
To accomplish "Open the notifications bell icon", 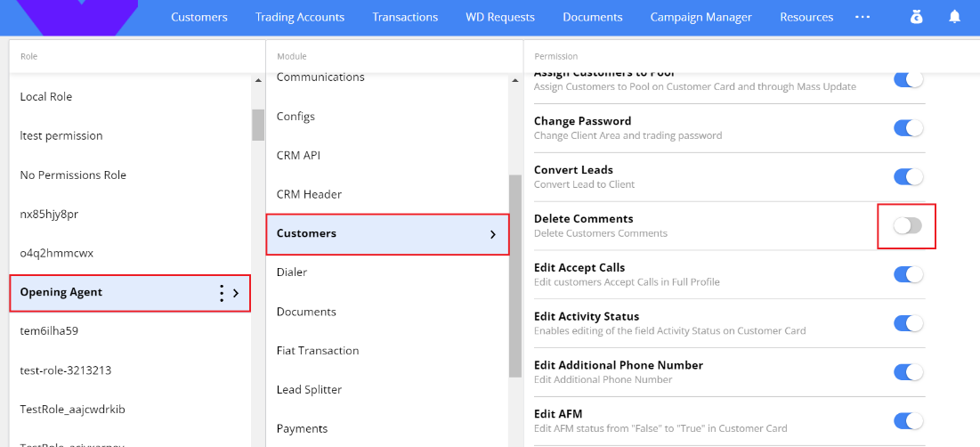I will point(954,17).
